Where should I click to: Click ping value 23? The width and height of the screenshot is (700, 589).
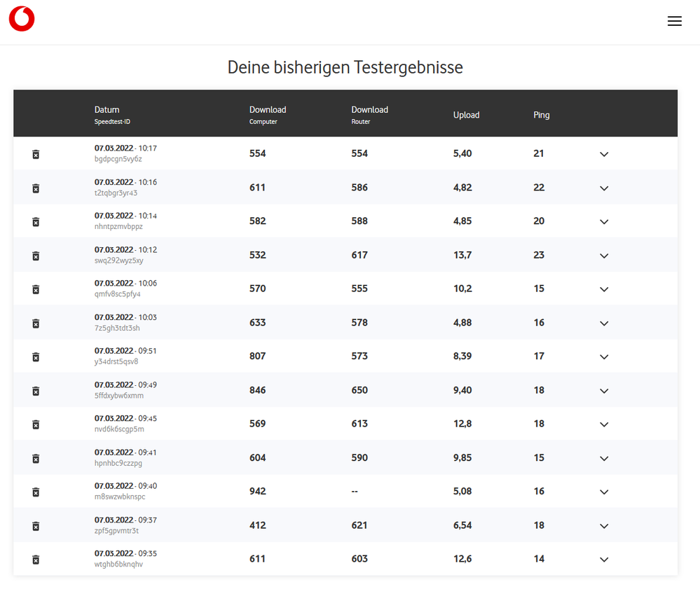pyautogui.click(x=539, y=255)
